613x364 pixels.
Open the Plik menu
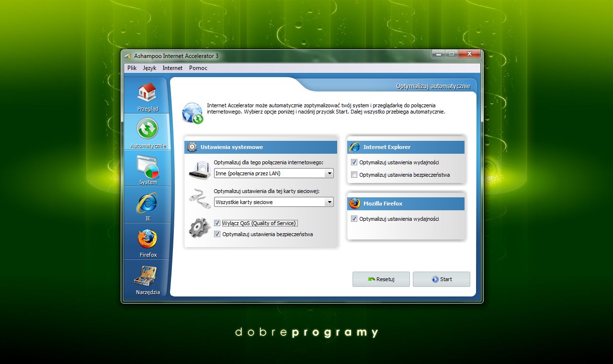(132, 68)
